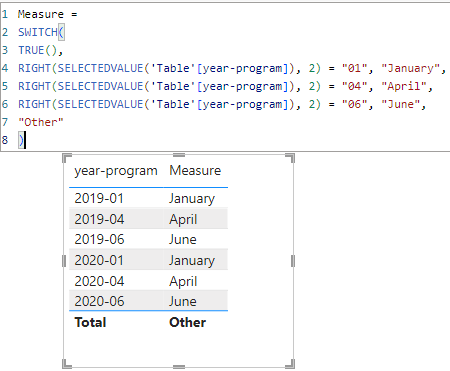Select the 2019-04 table cell
Screen dimensions: 450x371
pyautogui.click(x=99, y=219)
